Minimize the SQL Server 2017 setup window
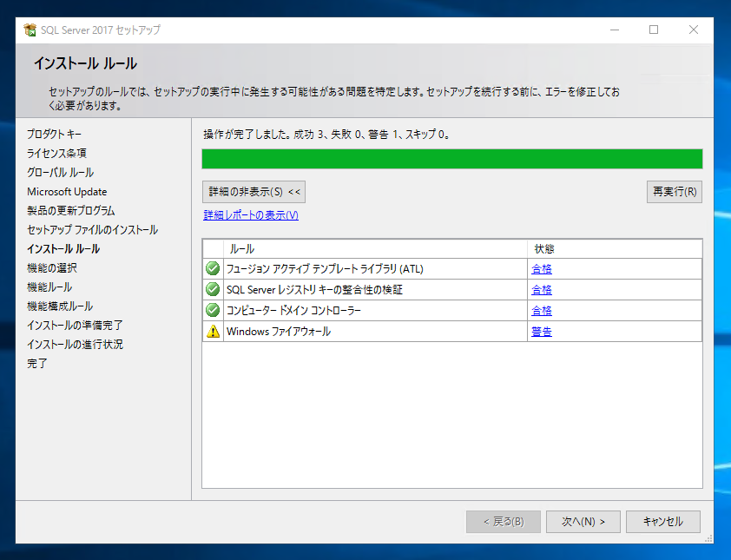The width and height of the screenshot is (731, 560). (x=615, y=30)
